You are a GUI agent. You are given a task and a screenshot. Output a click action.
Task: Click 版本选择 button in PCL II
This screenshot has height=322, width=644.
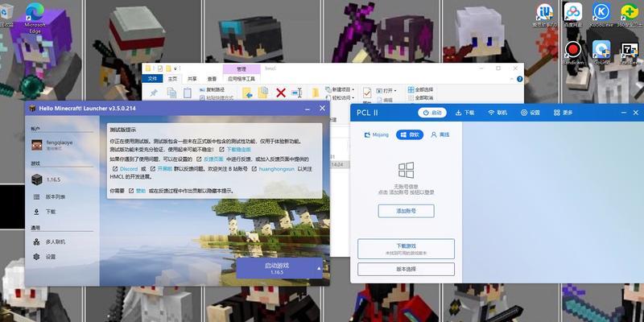[x=406, y=270]
